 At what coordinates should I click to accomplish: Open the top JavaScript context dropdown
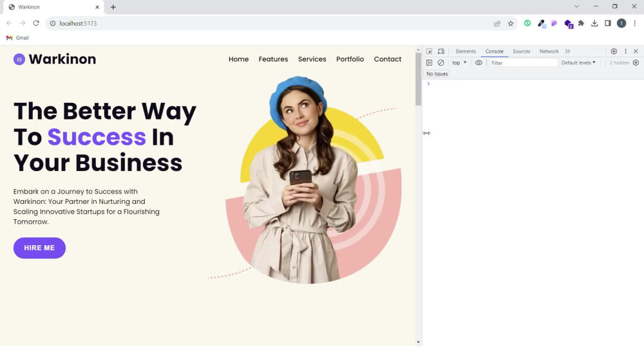(x=459, y=63)
